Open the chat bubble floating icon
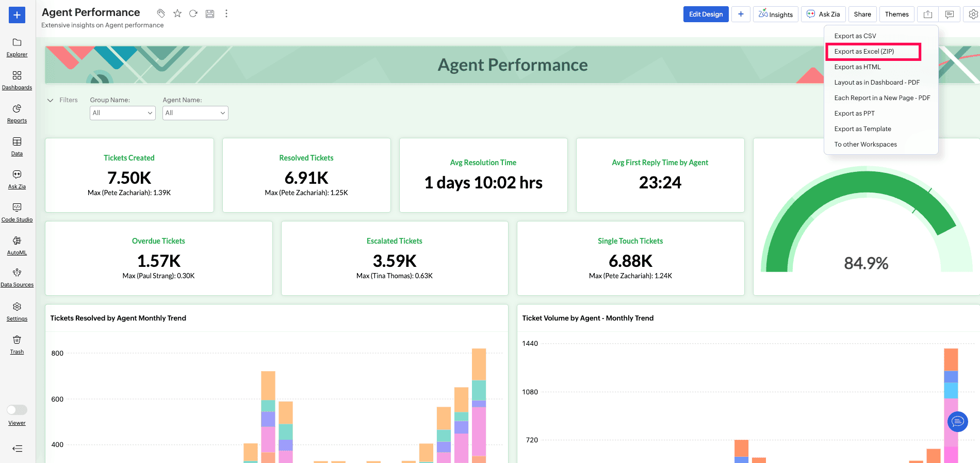Viewport: 980px width, 463px height. point(958,422)
